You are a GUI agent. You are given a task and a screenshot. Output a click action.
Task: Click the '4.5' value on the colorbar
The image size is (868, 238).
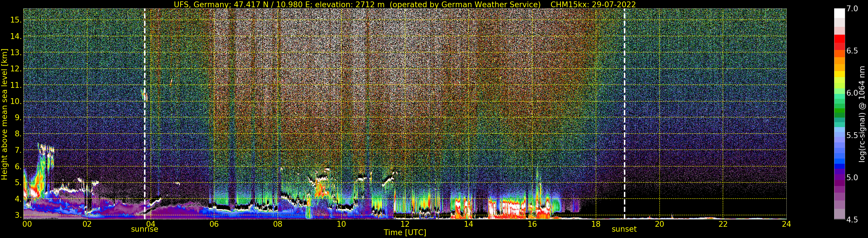click(x=852, y=220)
